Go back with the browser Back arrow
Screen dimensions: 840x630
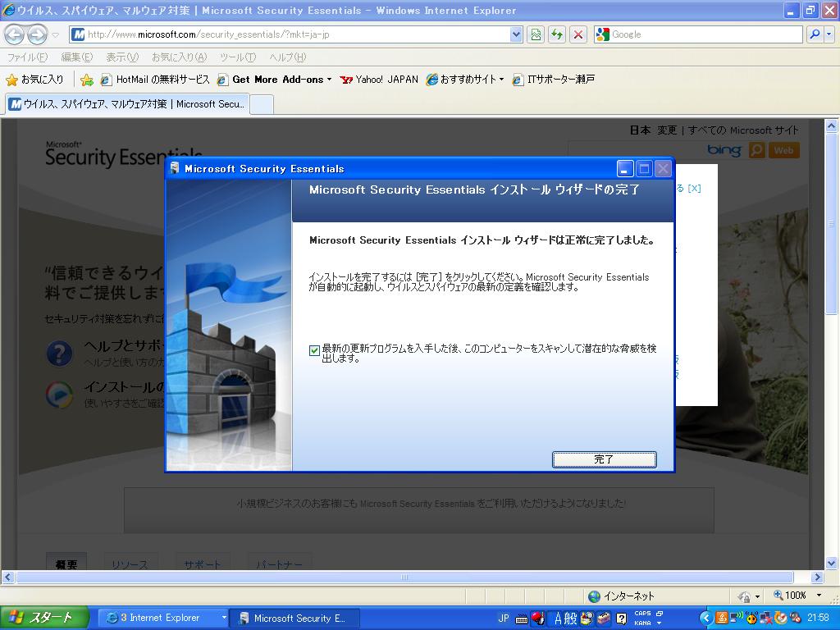click(x=15, y=34)
